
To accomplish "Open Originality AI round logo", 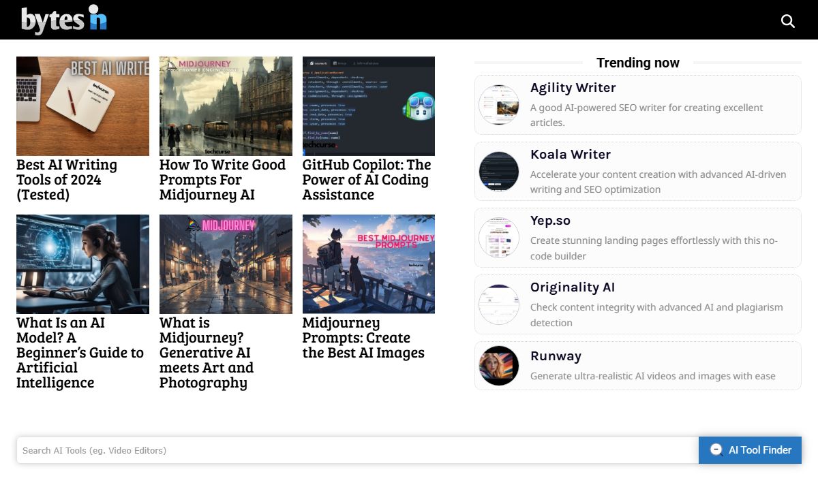I will 499,304.
